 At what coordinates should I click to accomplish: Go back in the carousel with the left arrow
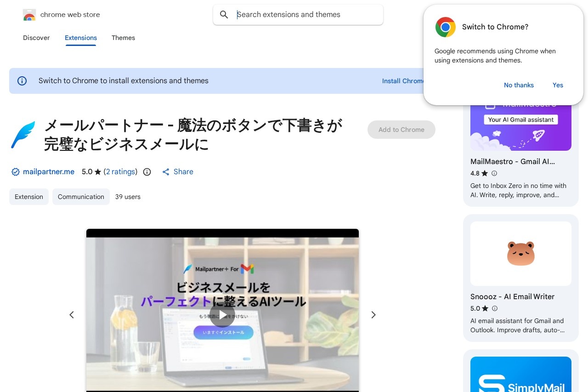click(72, 315)
